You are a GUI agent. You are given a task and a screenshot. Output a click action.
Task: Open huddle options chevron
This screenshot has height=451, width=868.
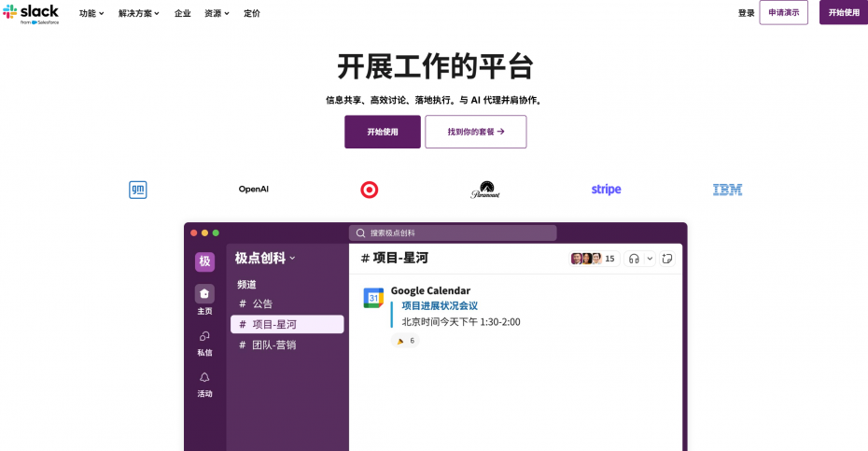tap(650, 259)
